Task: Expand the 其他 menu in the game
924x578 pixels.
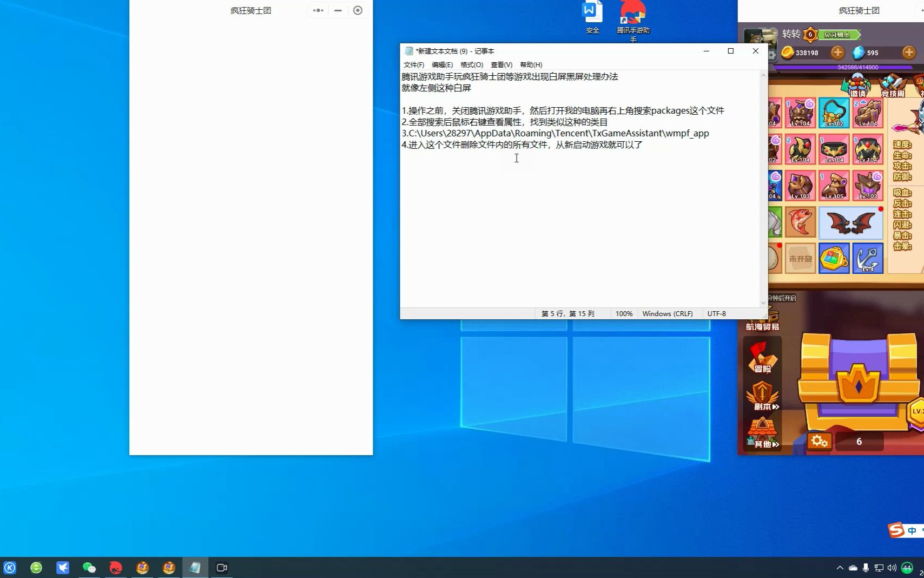Action: [x=763, y=433]
